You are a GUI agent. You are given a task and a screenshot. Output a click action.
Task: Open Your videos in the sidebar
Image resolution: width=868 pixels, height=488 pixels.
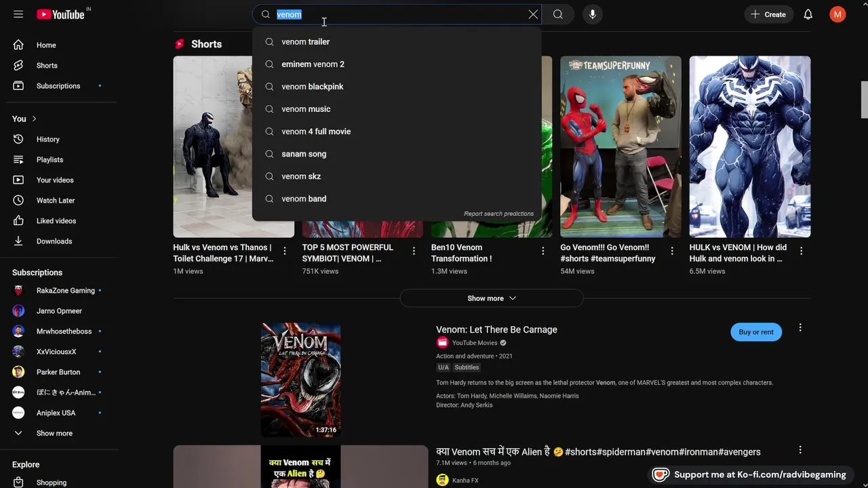point(60,180)
